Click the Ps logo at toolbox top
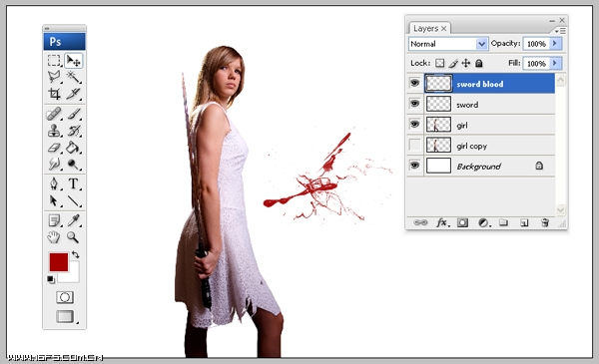This screenshot has height=364, width=599. click(x=65, y=42)
